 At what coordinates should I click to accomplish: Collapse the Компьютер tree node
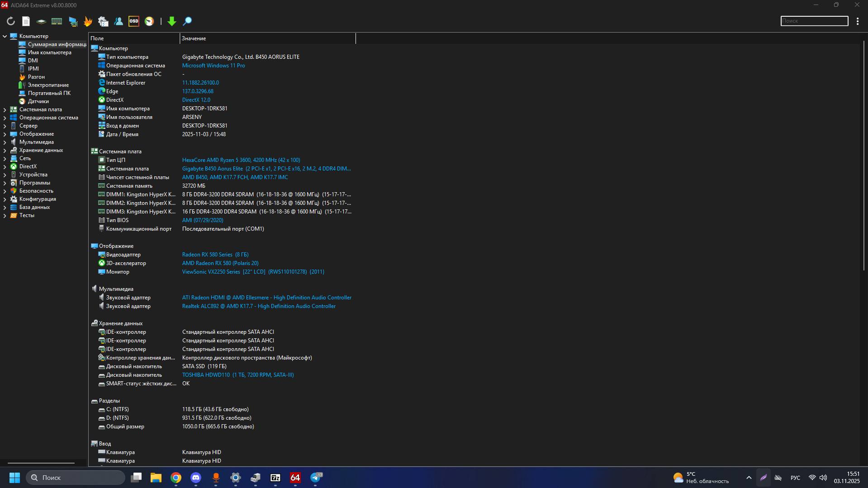pos(5,36)
